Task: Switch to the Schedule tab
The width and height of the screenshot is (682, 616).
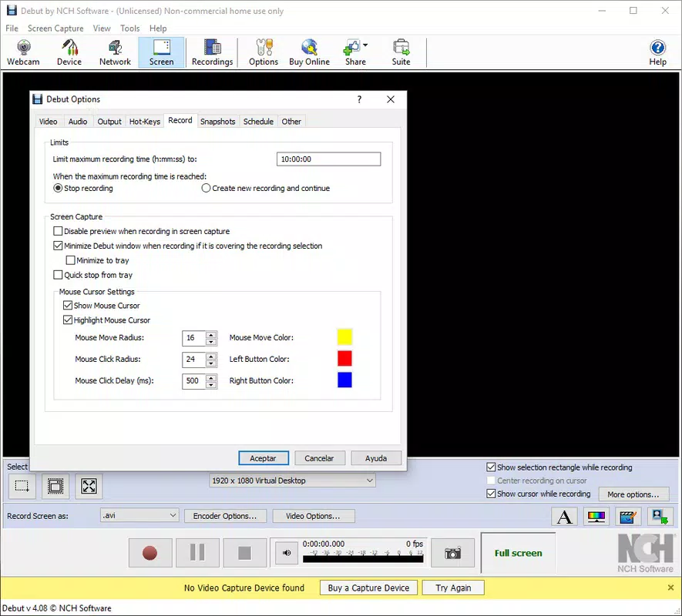Action: [258, 122]
